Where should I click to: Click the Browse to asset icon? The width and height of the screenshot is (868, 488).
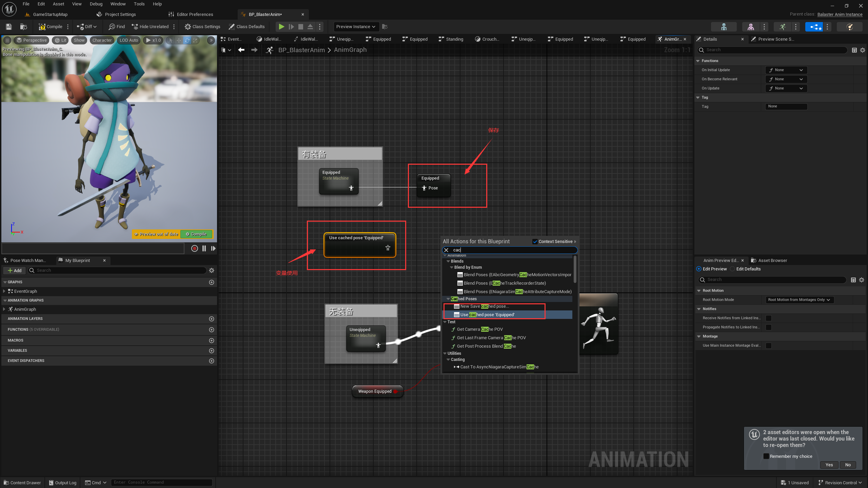23,26
